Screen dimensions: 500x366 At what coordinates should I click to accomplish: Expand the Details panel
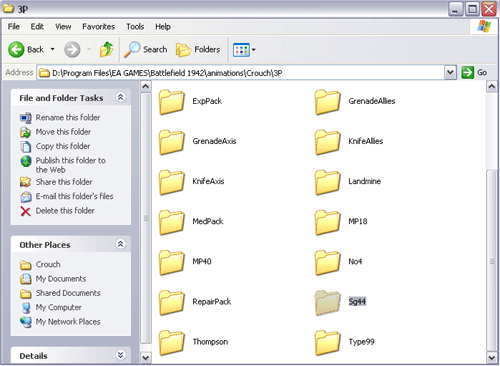pos(120,355)
